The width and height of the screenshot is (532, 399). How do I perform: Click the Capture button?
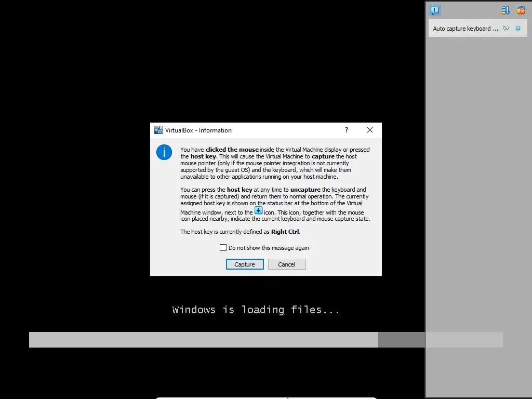pos(245,264)
